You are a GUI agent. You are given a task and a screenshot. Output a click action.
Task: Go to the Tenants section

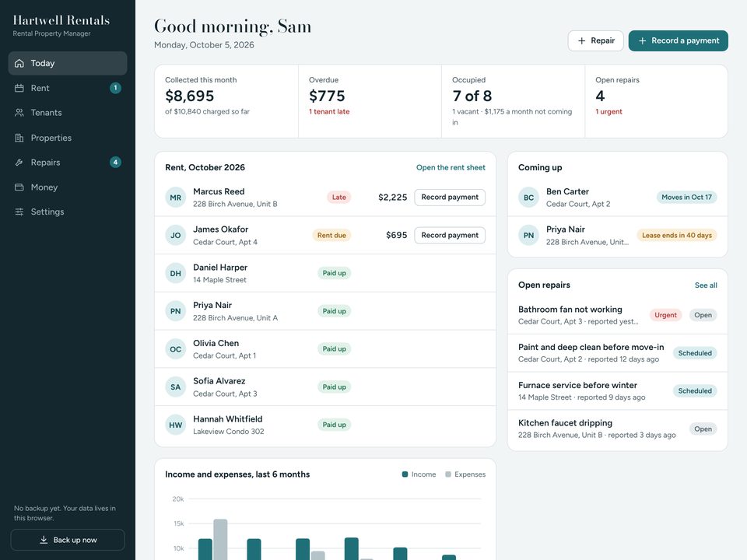68,113
